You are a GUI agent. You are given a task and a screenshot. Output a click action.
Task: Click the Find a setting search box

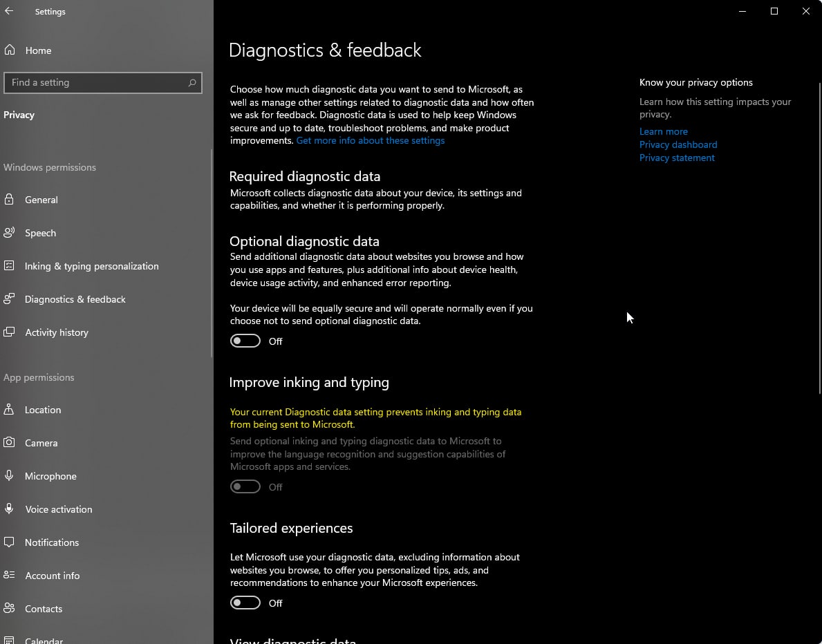[x=103, y=83]
